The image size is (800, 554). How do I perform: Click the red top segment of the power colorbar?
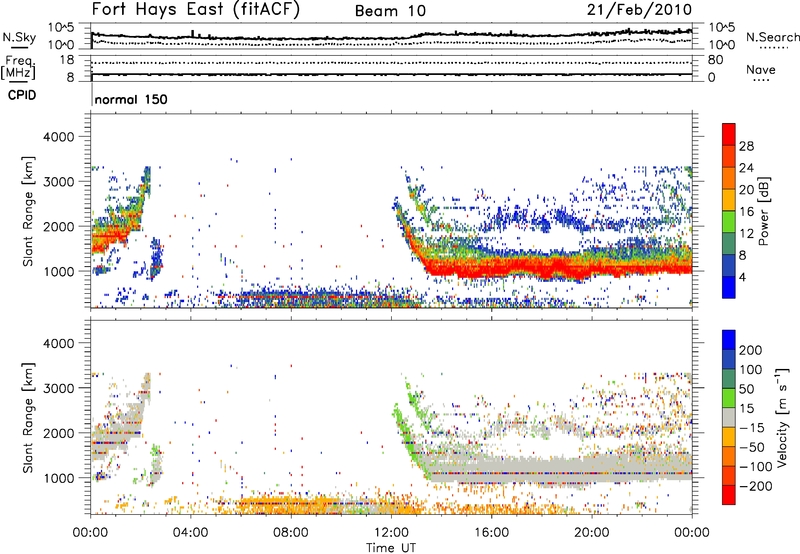(x=729, y=134)
